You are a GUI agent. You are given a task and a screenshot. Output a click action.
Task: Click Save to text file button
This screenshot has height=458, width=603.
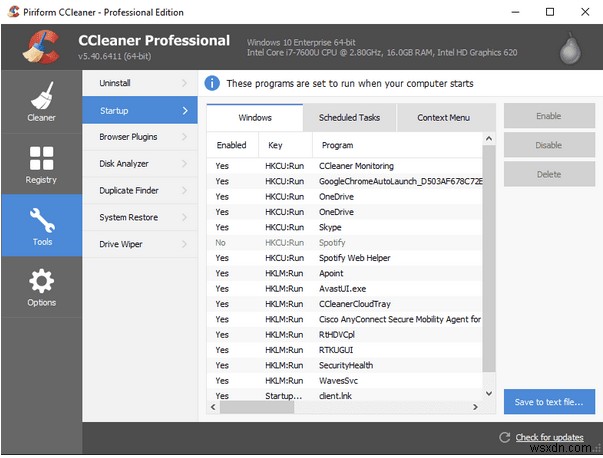coord(549,402)
